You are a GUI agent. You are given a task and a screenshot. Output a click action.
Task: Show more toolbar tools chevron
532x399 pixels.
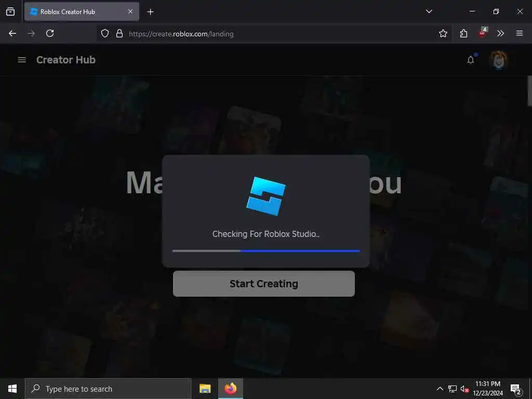tap(500, 33)
